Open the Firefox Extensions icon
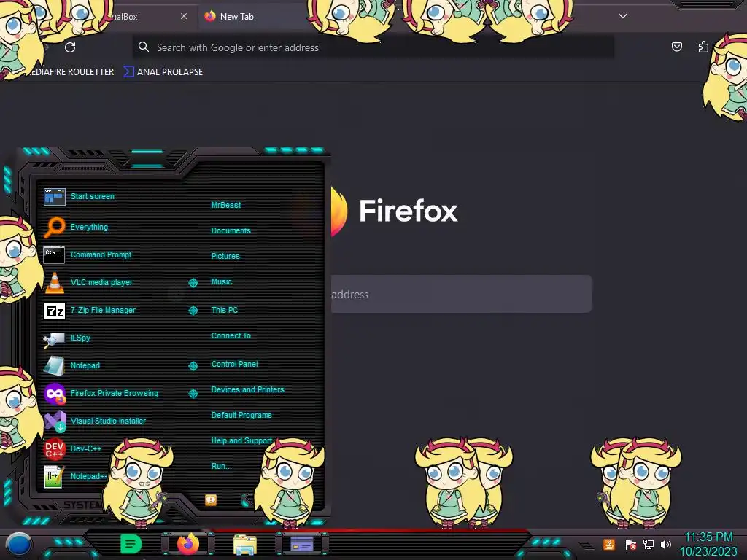Image resolution: width=747 pixels, height=560 pixels. (703, 47)
